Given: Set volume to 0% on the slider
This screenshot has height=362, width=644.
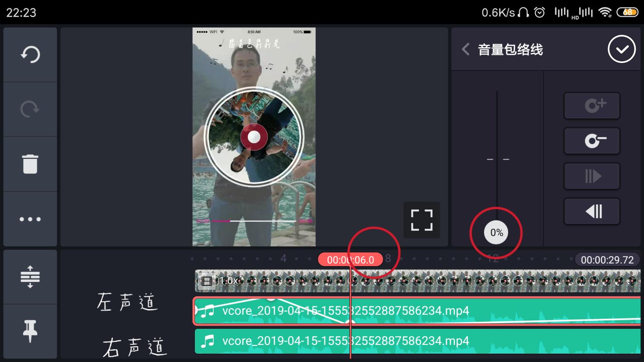Looking at the screenshot, I should (496, 232).
